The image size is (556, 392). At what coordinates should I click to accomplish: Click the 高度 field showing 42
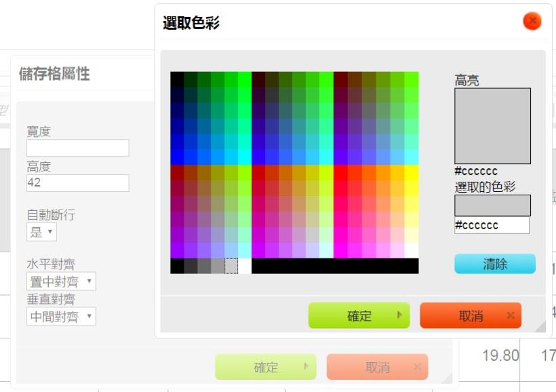tap(78, 183)
